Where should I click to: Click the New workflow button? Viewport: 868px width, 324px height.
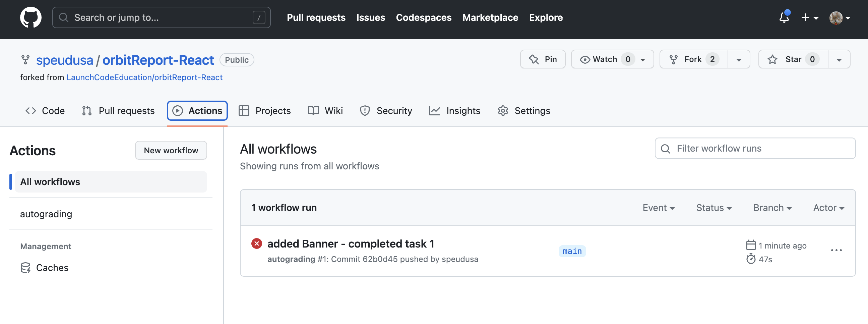[x=171, y=150]
